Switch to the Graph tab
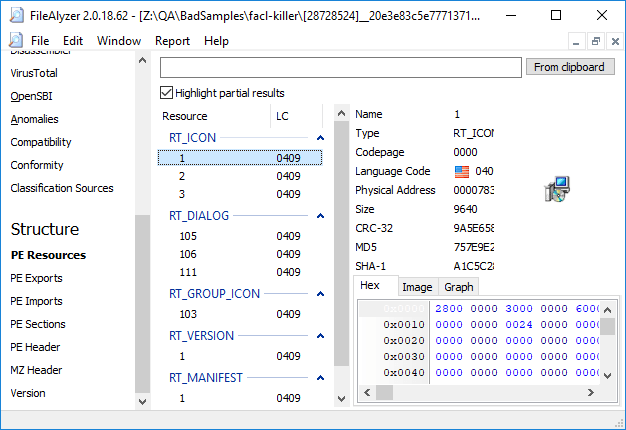Viewport: 626px width, 430px height. coord(459,287)
